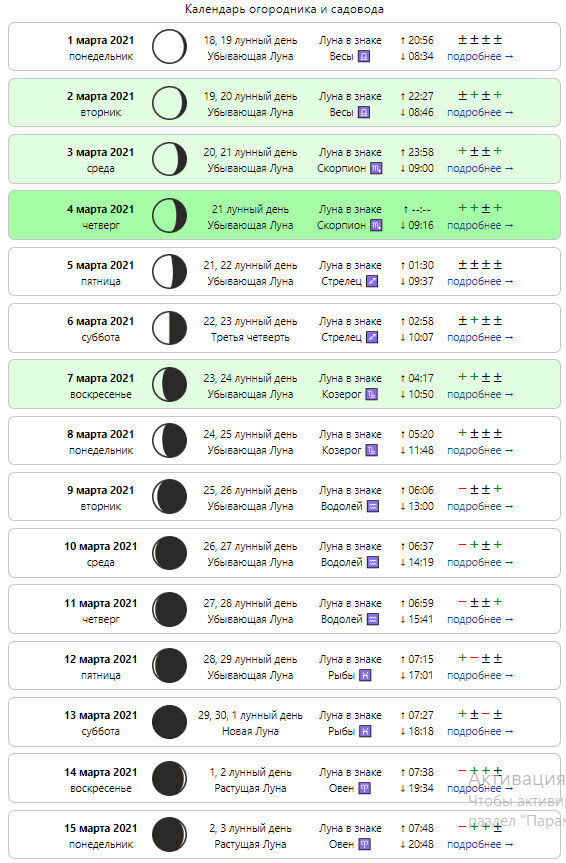Open подробнее link for 1 March 2021

pos(480,56)
